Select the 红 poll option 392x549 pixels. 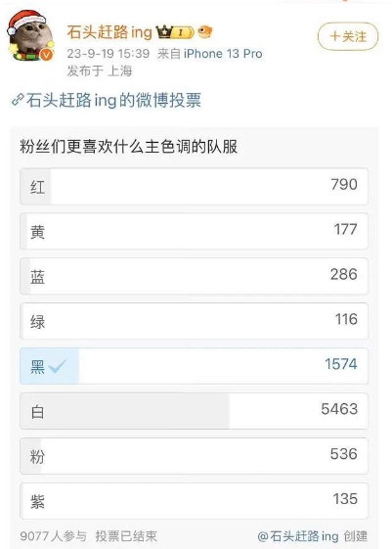click(x=194, y=186)
